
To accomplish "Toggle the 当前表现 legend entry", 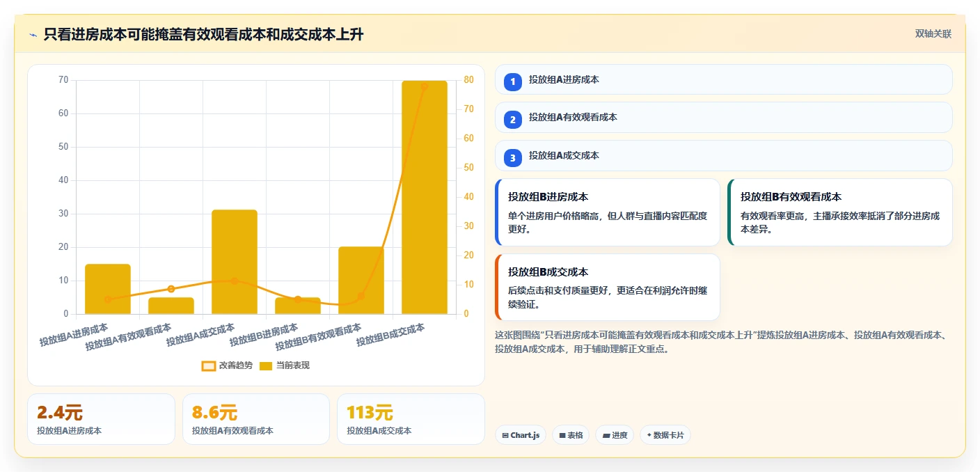I will point(284,365).
